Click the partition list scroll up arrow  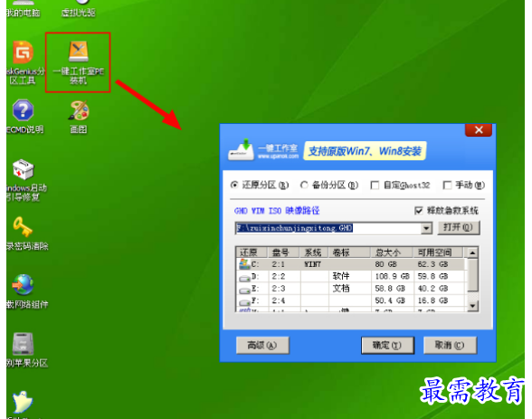point(473,252)
